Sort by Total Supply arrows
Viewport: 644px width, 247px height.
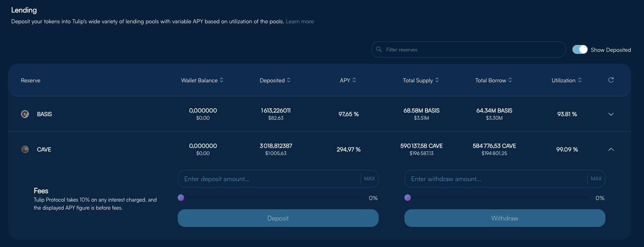click(x=437, y=80)
